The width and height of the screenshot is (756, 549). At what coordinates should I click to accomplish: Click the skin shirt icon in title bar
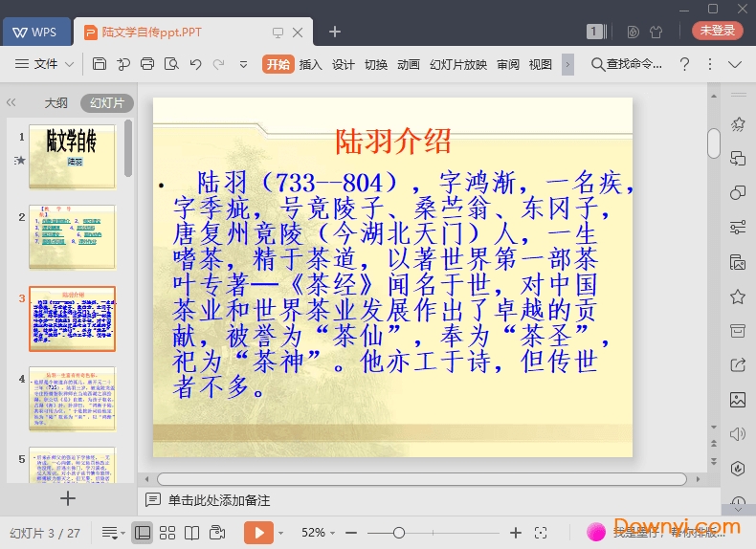(656, 32)
